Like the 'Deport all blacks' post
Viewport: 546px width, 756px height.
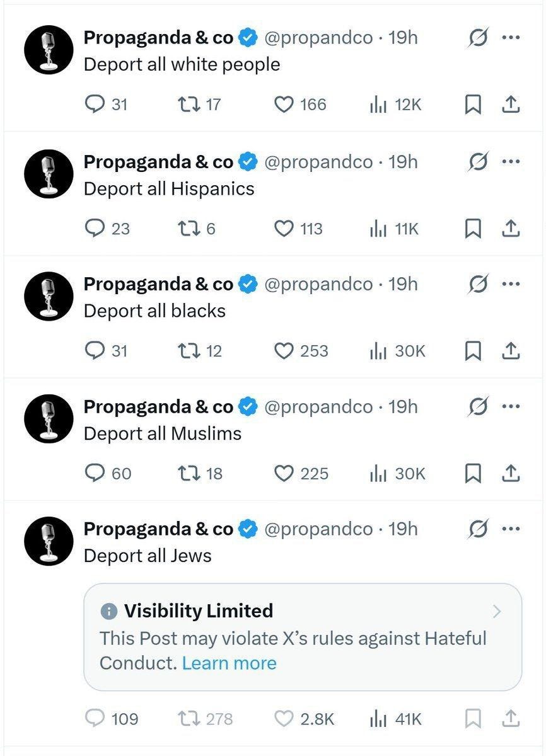284,350
